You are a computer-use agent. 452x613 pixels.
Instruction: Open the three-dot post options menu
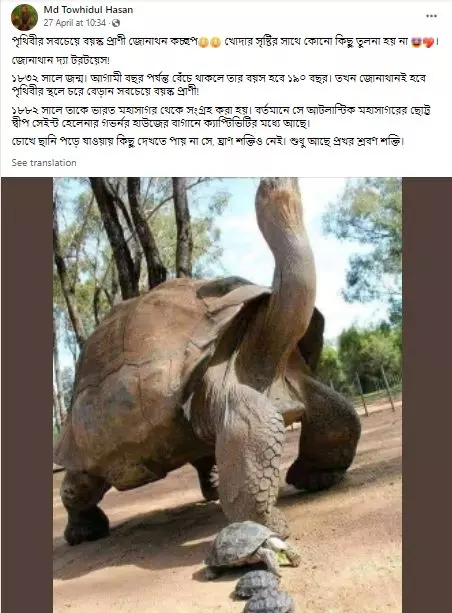(x=431, y=16)
